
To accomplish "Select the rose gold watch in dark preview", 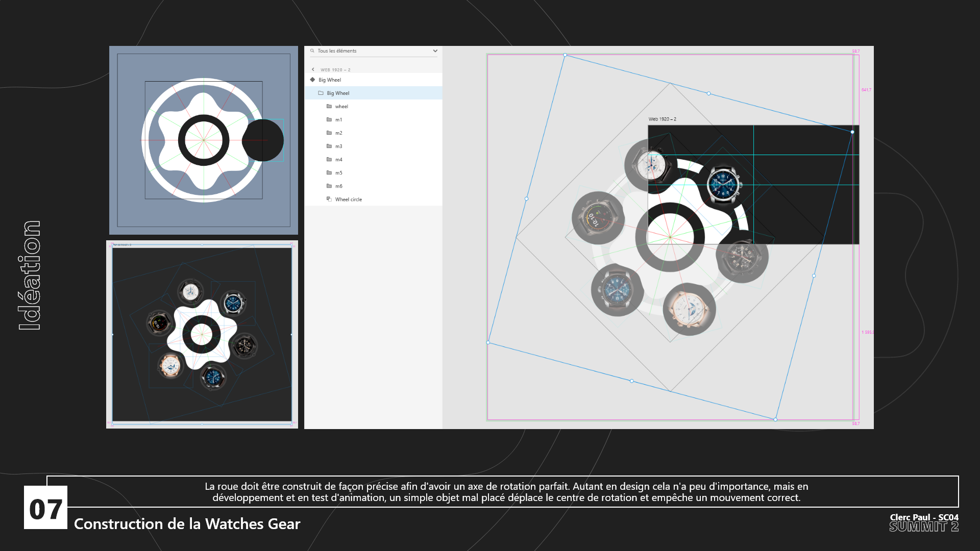I will (x=169, y=365).
